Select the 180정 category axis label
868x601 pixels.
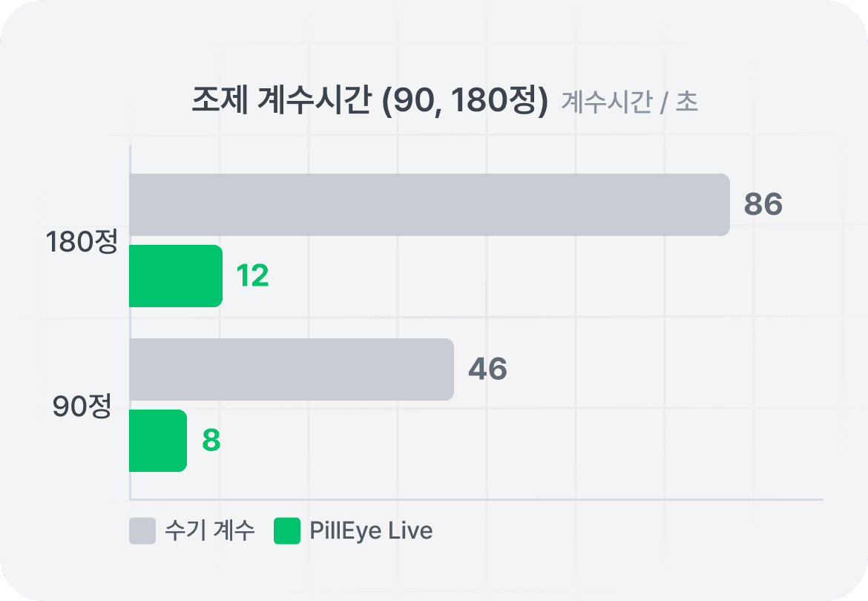[82, 242]
